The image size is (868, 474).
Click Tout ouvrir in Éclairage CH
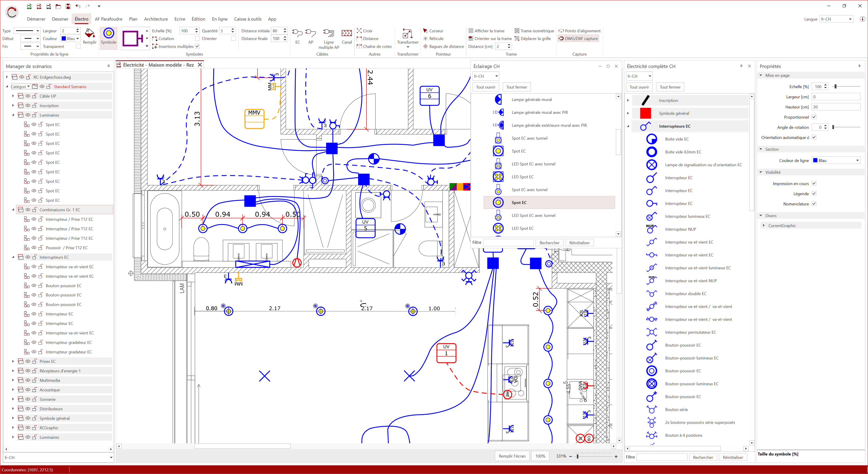pyautogui.click(x=486, y=87)
